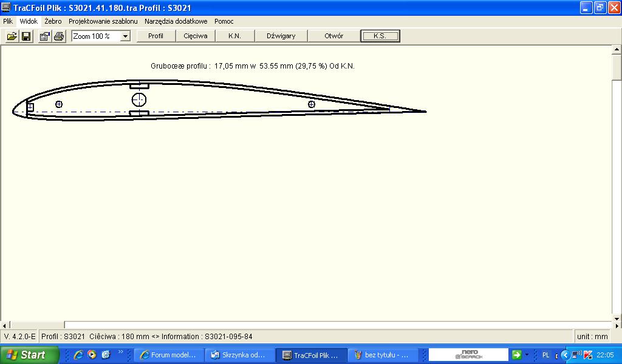The height and width of the screenshot is (364, 622).
Task: Open the Plik menu
Action: click(8, 21)
